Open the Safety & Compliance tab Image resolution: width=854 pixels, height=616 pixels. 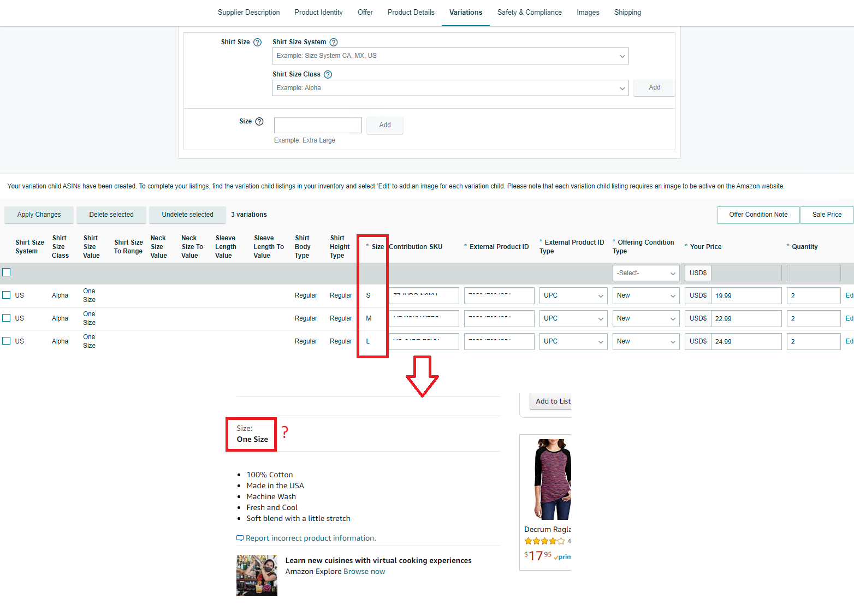(x=529, y=13)
